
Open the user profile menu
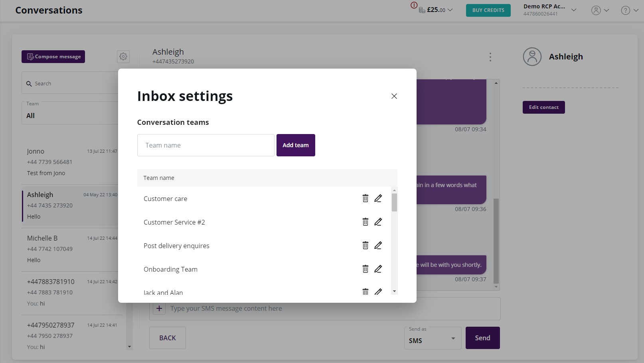click(596, 10)
